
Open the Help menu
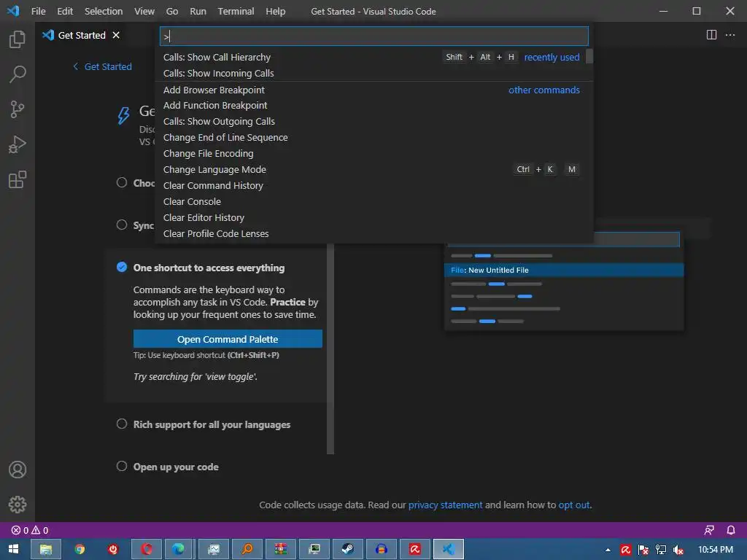[275, 11]
